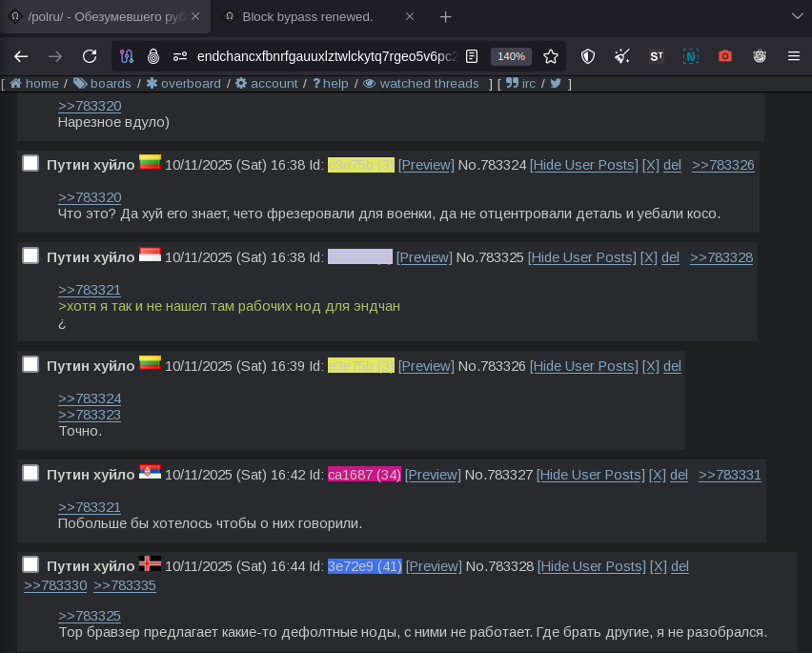The height and width of the screenshot is (653, 812).
Task: Click pink ID badge ca1687
Action: click(x=364, y=475)
